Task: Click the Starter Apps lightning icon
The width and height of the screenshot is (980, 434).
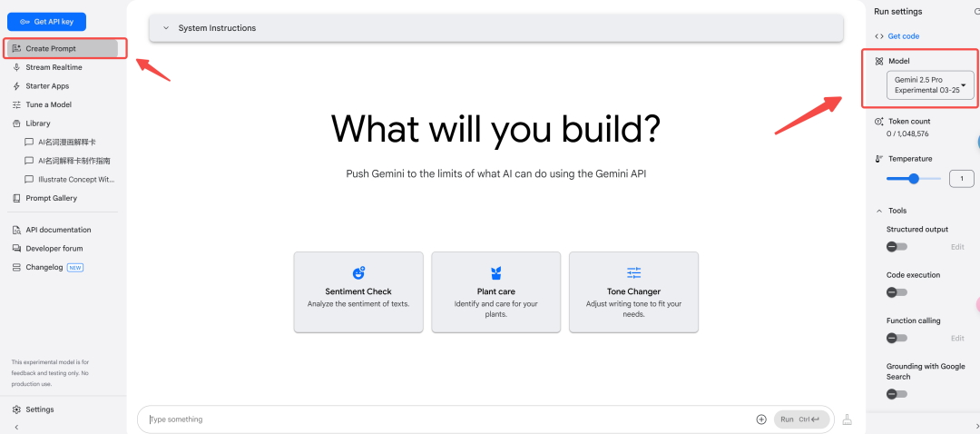Action: (17, 86)
